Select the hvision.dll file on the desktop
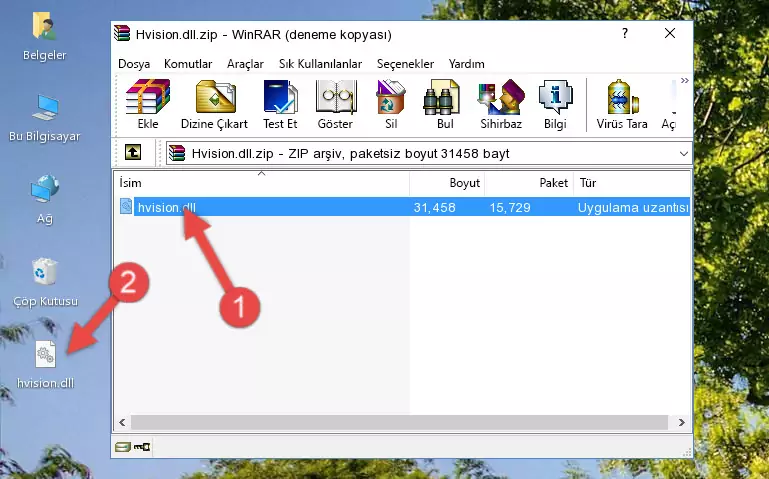Screen dimensions: 769x479 click(46, 364)
